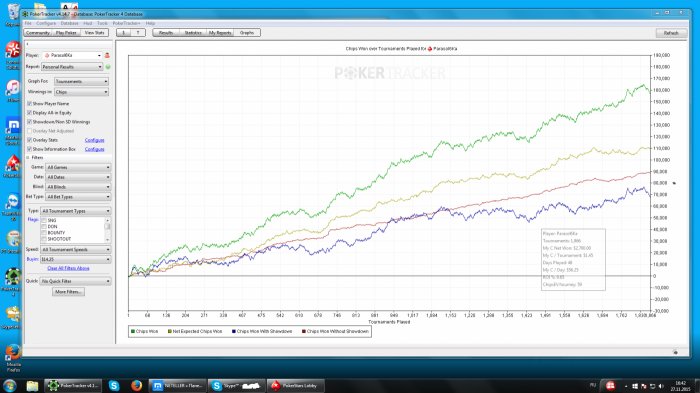This screenshot has height=393, width=700.
Task: Open the Graph For Tournaments dropdown
Action: [81, 81]
